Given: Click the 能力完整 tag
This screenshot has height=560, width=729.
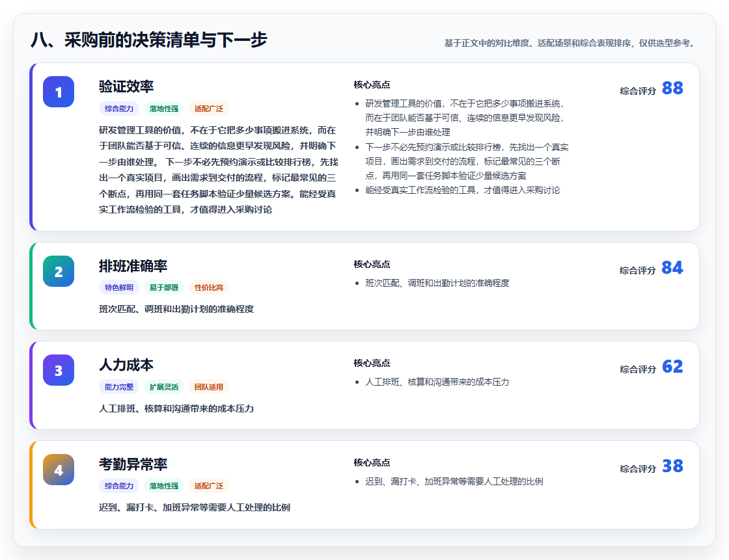Looking at the screenshot, I should [x=119, y=387].
